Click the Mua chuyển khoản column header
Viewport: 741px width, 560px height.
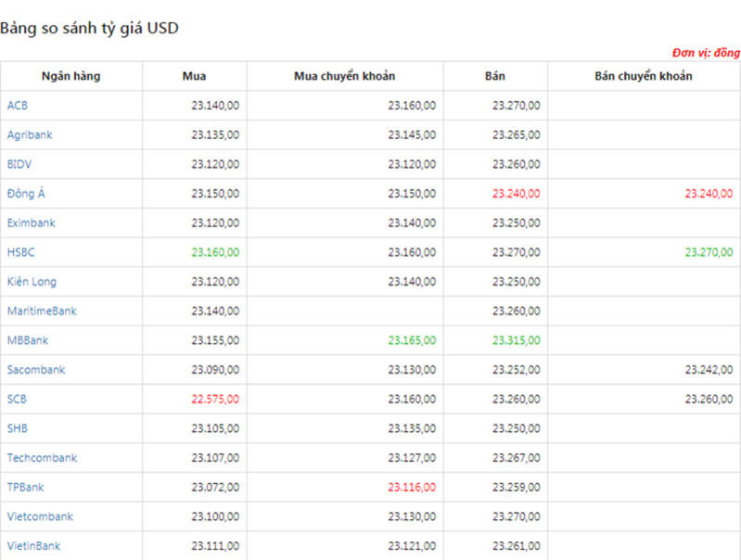[344, 76]
